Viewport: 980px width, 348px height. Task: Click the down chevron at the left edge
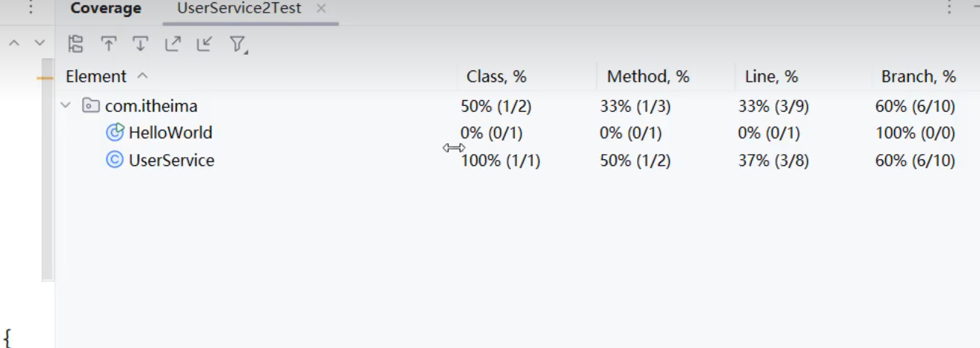point(40,44)
